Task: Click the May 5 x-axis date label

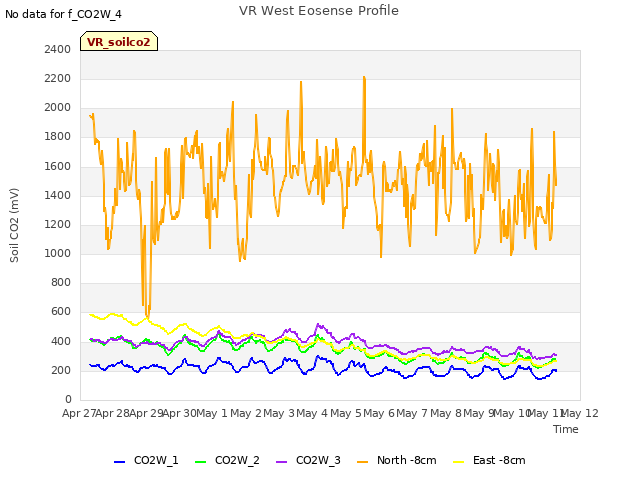Action: [x=346, y=413]
